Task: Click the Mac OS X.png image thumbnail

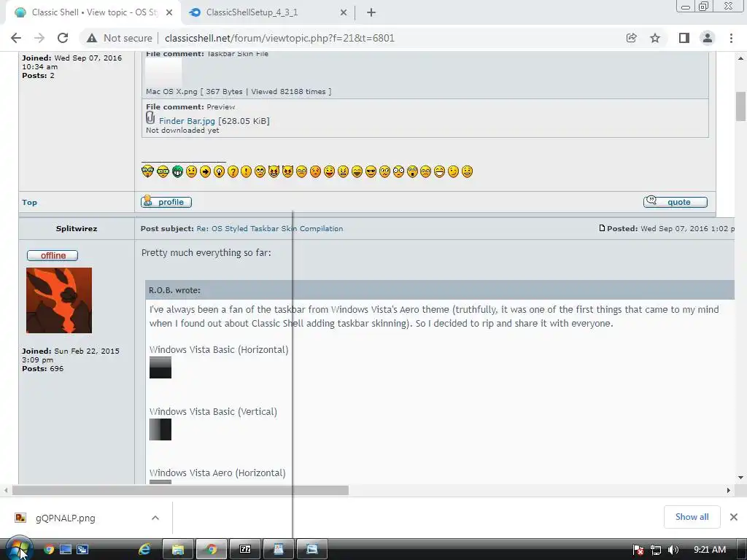Action: pos(163,73)
